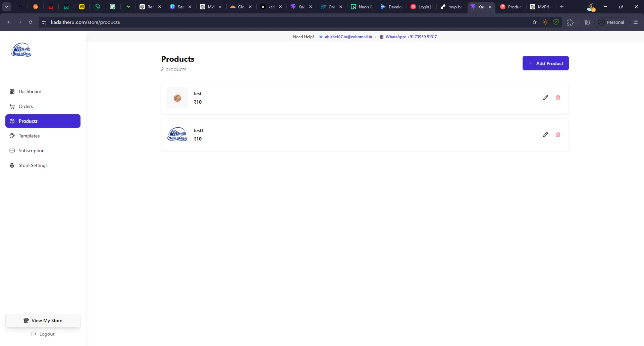
Task: Reload the page with the refresh icon
Action: click(31, 22)
